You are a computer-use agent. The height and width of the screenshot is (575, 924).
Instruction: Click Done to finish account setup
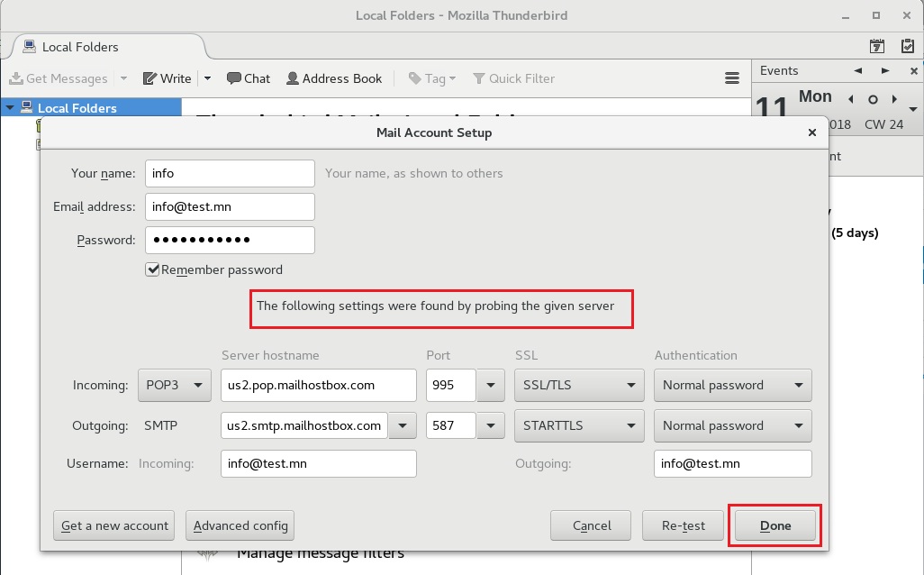click(775, 525)
